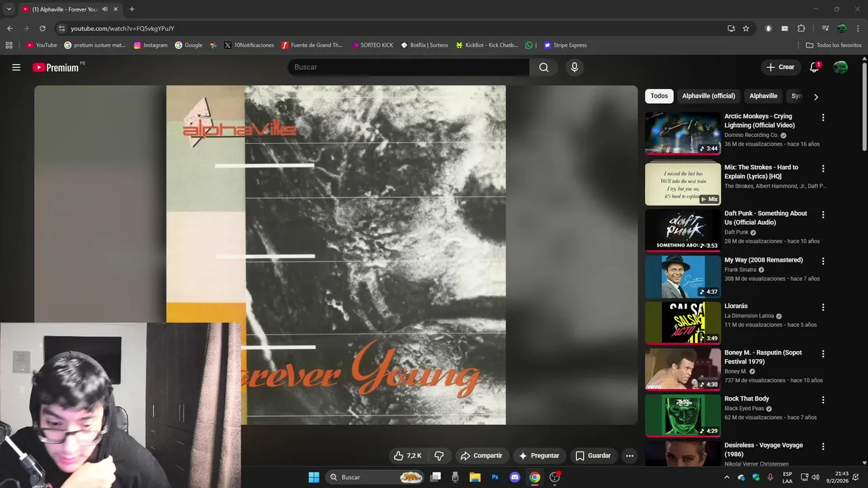This screenshot has width=868, height=488.
Task: Open options for My Way video
Action: point(823,261)
